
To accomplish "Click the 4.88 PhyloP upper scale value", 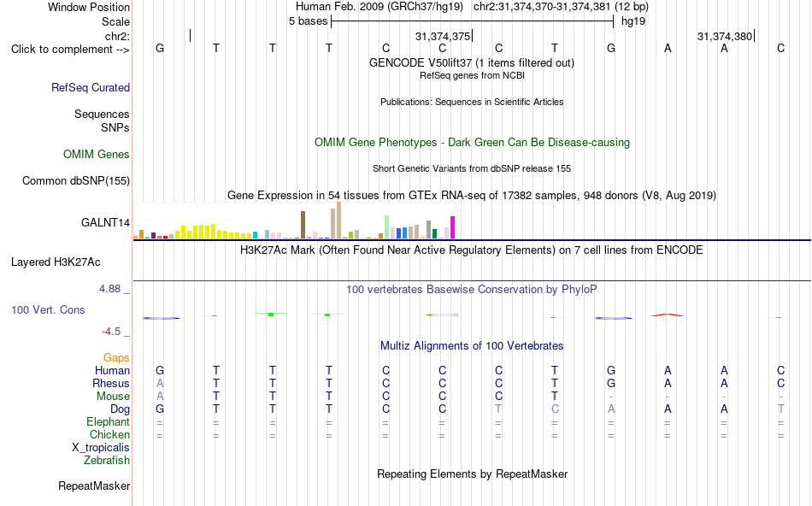I will pos(109,289).
